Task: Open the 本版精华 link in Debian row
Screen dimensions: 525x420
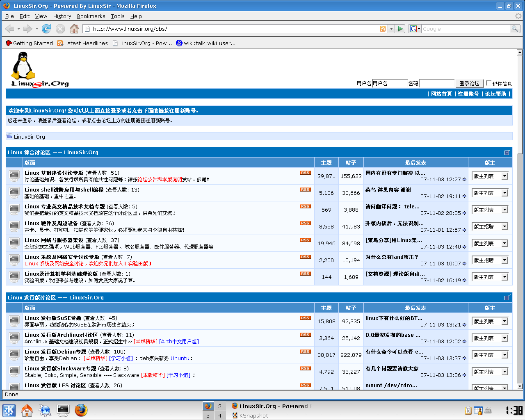Action: pyautogui.click(x=96, y=358)
